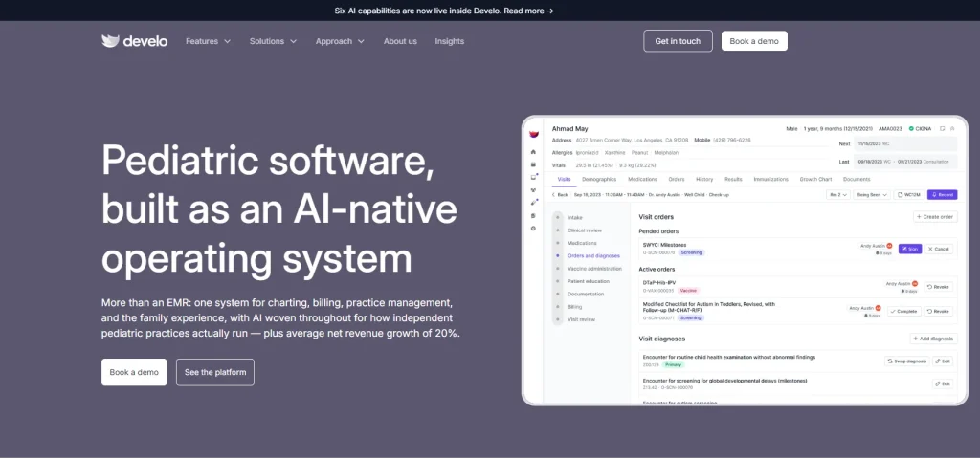The image size is (980, 459).
Task: Click the green CIGNA insurance status
Action: 920,129
